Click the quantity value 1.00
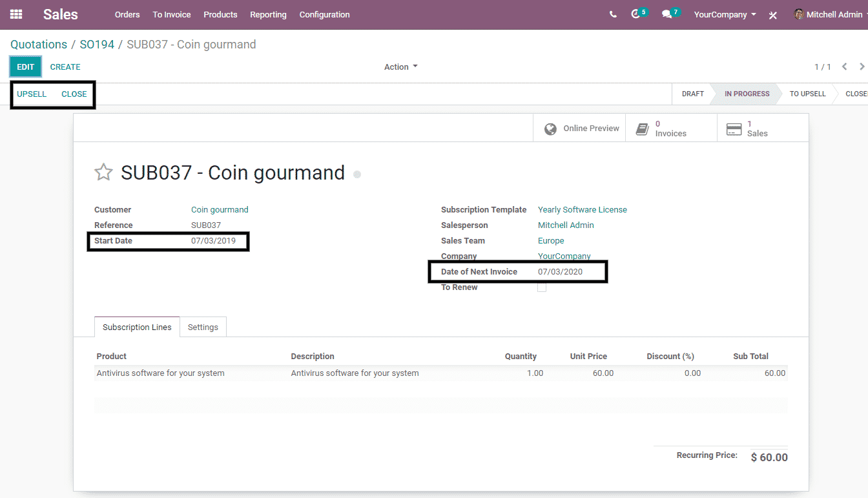 (535, 373)
